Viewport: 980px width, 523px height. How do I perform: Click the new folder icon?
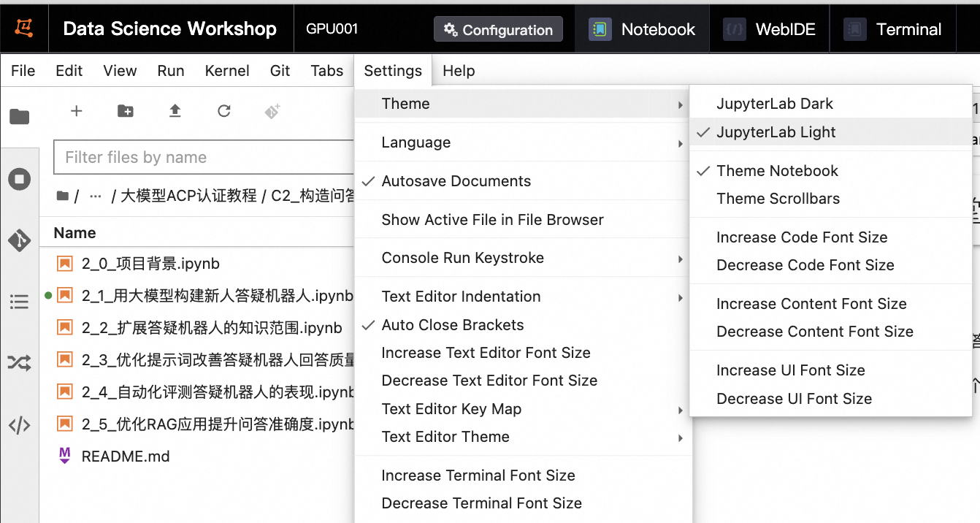126,111
